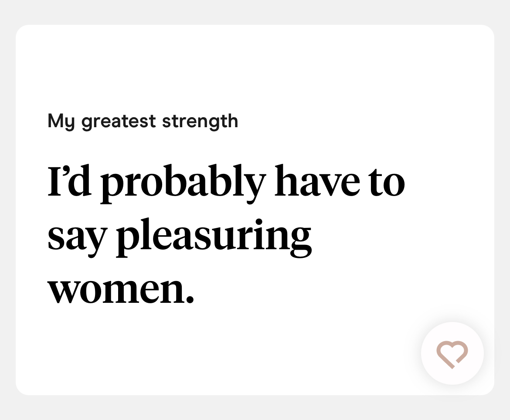Tap the circular like button on card
The image size is (510, 420).
coord(452,353)
